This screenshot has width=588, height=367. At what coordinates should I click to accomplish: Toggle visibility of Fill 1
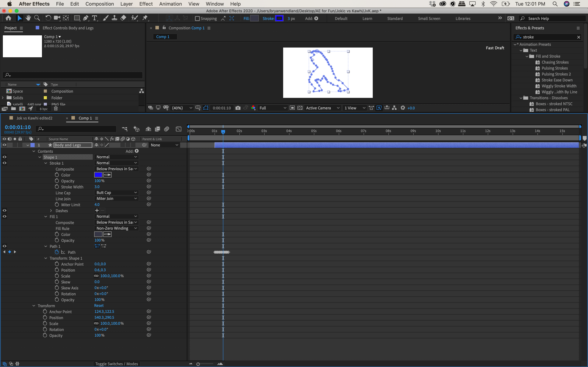[4, 216]
